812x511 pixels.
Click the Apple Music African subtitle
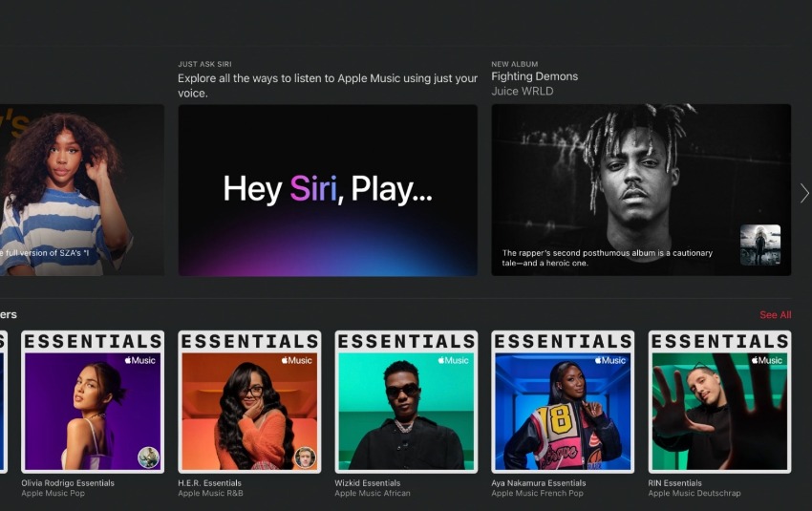pyautogui.click(x=373, y=494)
